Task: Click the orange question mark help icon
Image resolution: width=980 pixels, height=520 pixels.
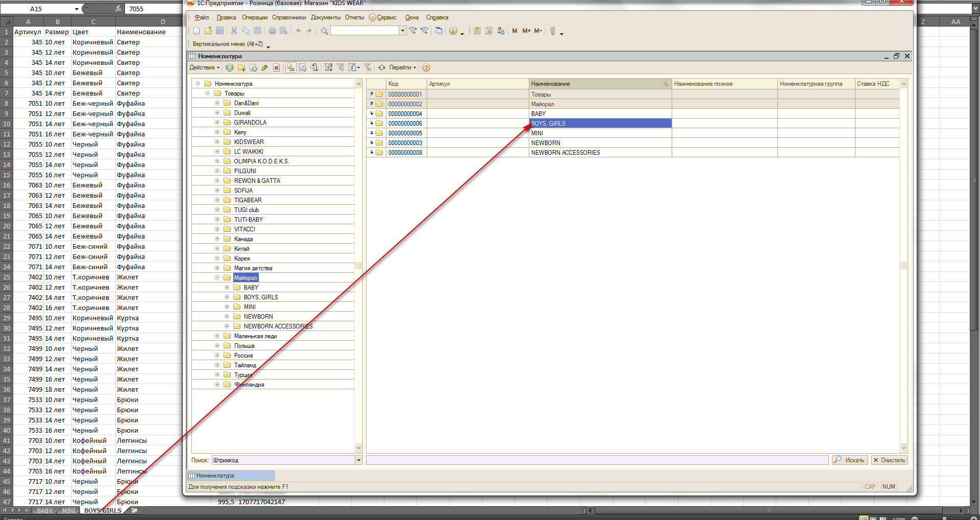Action: [426, 67]
